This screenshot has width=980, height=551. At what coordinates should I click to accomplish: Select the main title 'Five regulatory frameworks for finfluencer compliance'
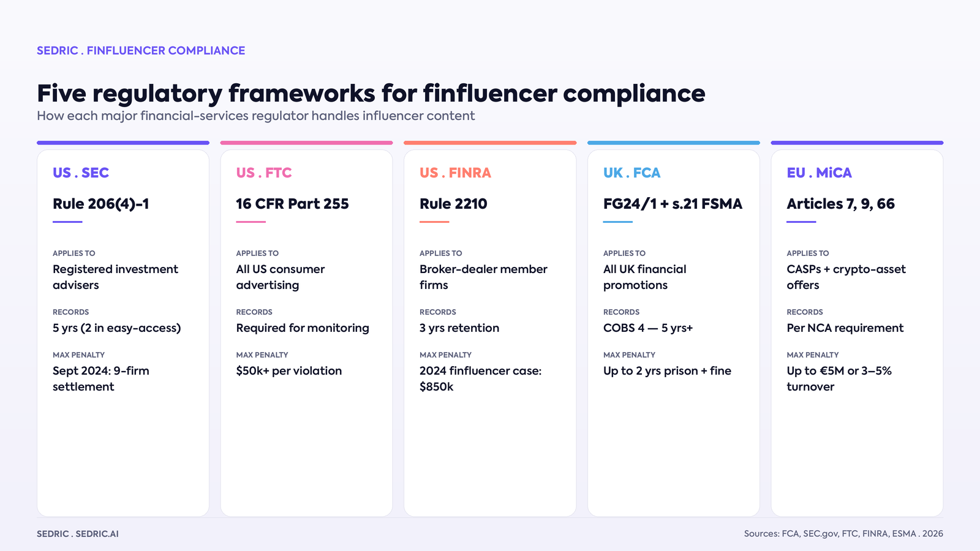pos(371,94)
